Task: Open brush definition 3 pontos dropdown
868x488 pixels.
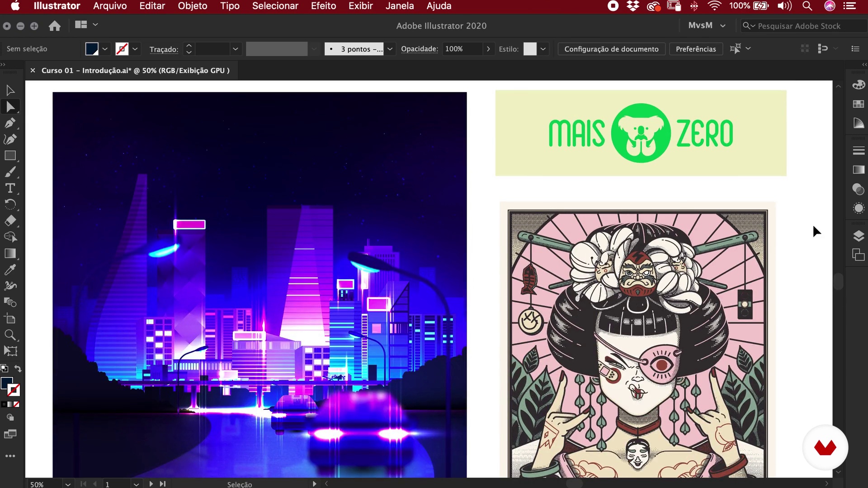Action: pyautogui.click(x=390, y=49)
